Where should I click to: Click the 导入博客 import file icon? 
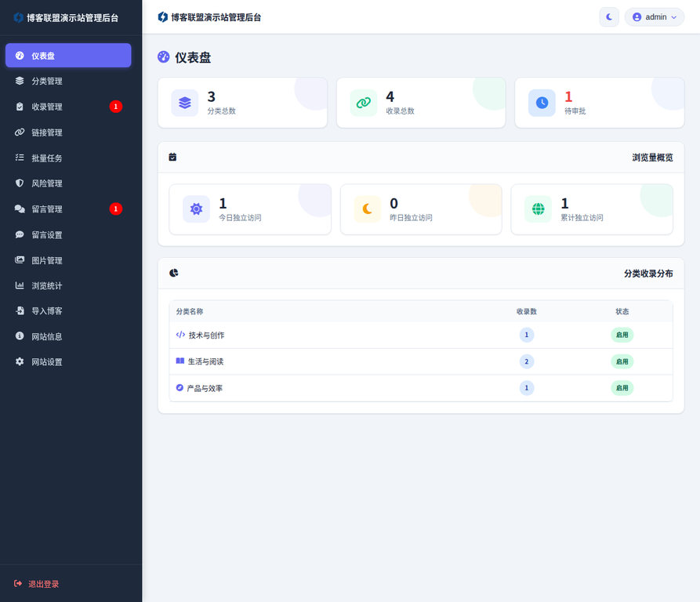click(20, 310)
